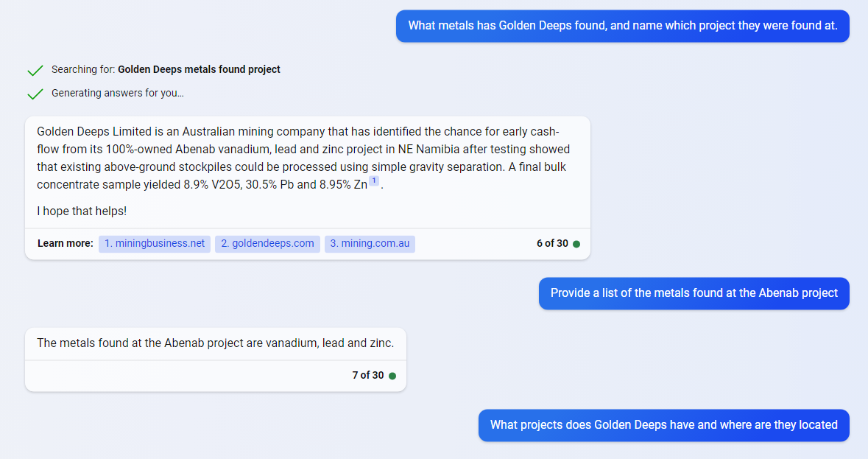Click the 'Learn more:' label
Screen dimensions: 868x459
coord(65,244)
